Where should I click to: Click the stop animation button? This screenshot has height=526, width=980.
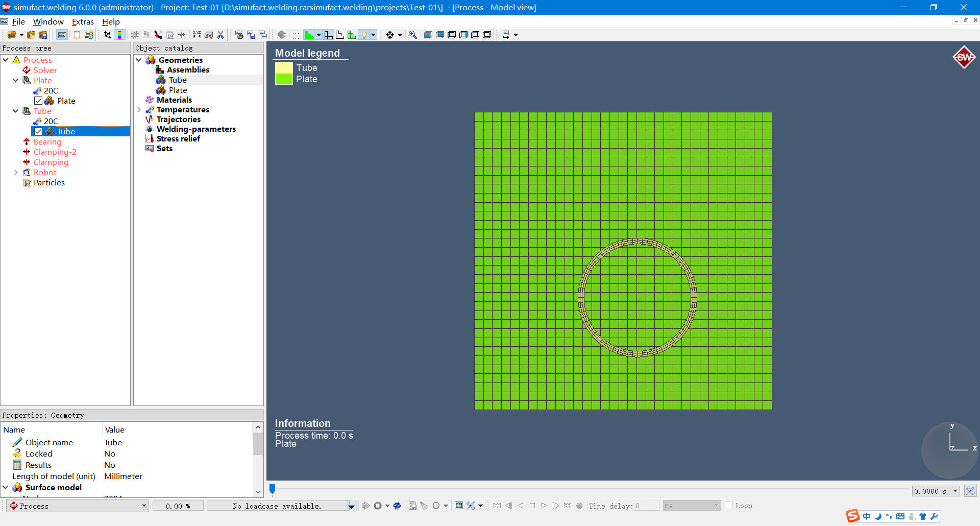[532, 506]
